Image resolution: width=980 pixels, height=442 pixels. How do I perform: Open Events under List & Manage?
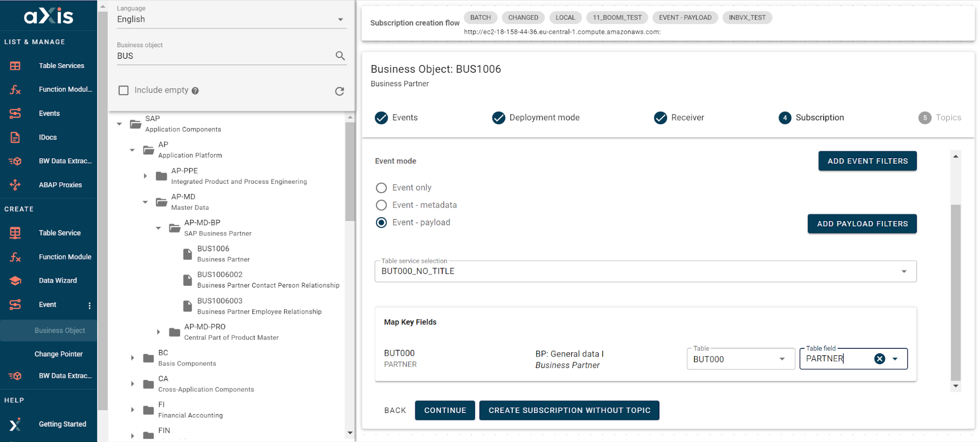(x=49, y=113)
